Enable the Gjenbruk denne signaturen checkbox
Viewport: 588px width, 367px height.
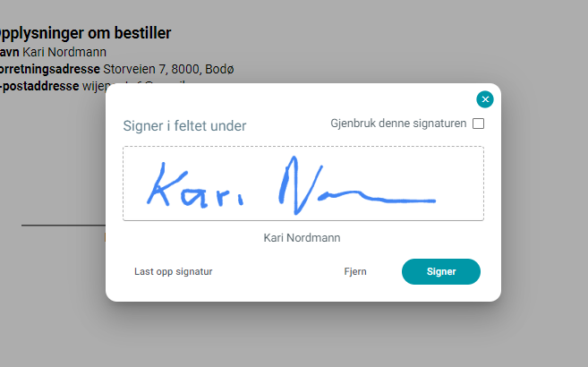(478, 124)
